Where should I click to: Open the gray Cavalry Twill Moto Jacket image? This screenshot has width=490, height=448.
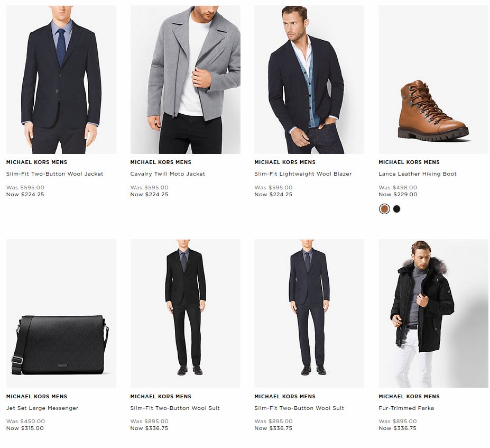(x=186, y=79)
